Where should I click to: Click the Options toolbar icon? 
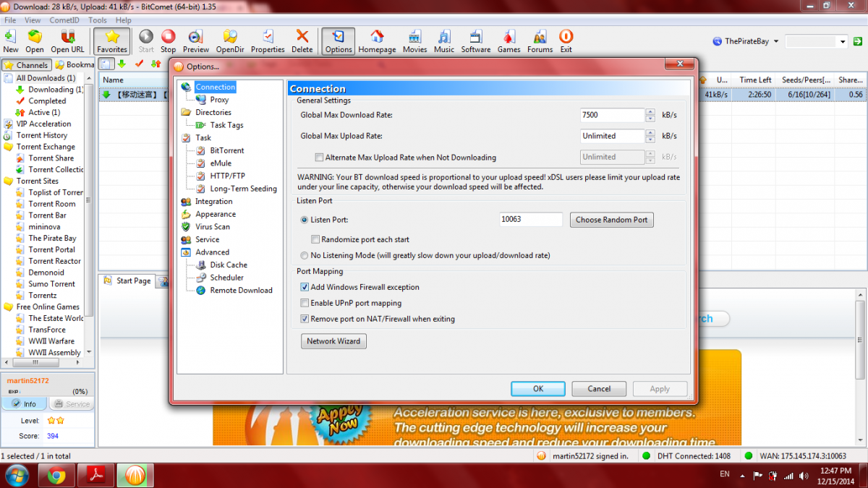pos(339,41)
